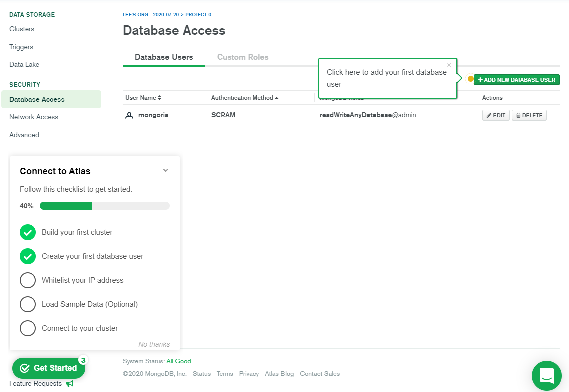Open the Intercom chat bubble icon
This screenshot has height=392, width=569.
[x=547, y=375]
